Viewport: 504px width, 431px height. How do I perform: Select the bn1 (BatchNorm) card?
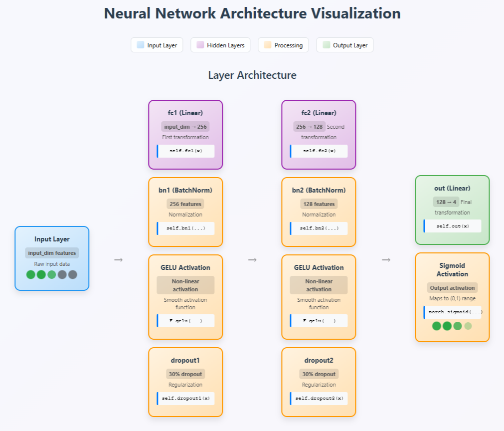pos(185,212)
